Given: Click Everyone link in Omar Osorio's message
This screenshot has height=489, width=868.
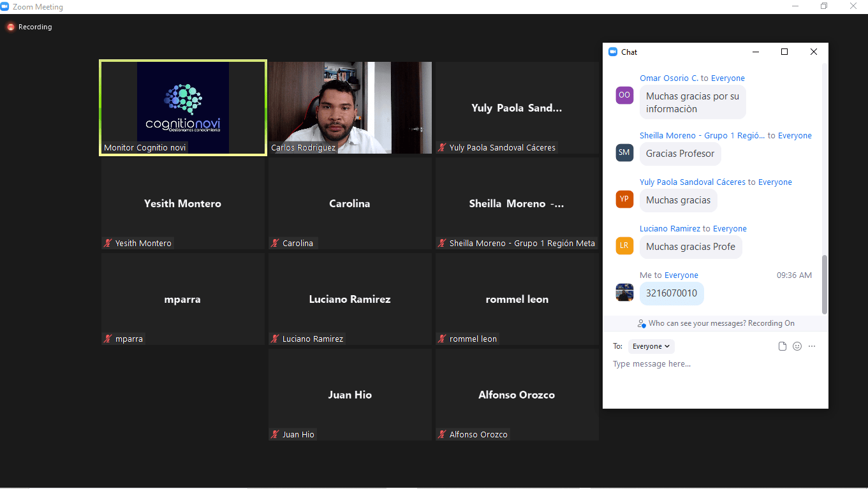Looking at the screenshot, I should 728,78.
